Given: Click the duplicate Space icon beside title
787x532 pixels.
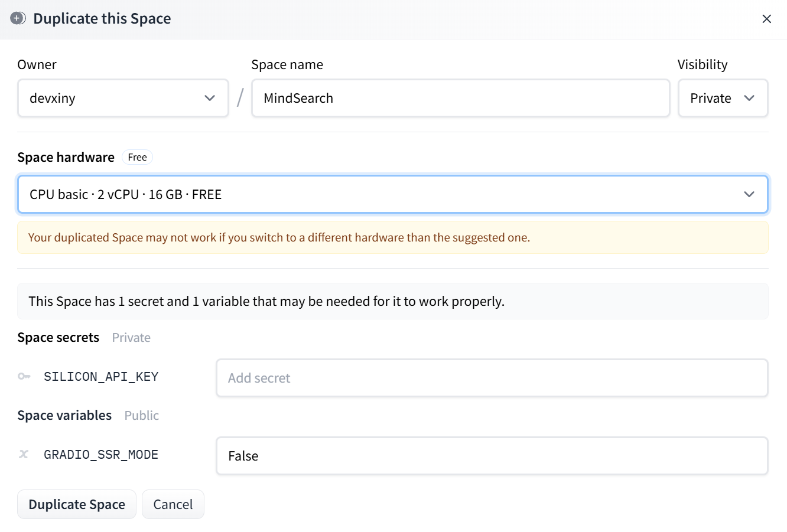Looking at the screenshot, I should (x=18, y=18).
